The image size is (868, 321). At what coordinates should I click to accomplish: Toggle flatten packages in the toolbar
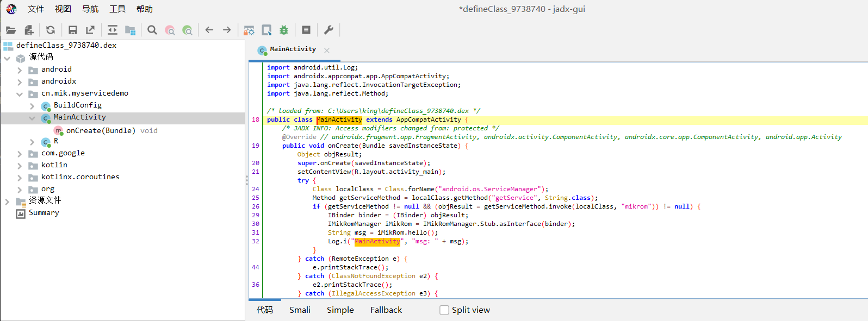131,30
